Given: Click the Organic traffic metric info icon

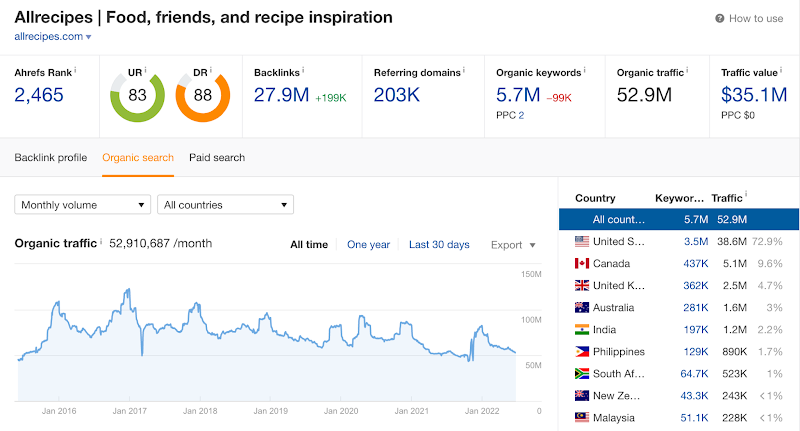Looking at the screenshot, I should coord(687,69).
